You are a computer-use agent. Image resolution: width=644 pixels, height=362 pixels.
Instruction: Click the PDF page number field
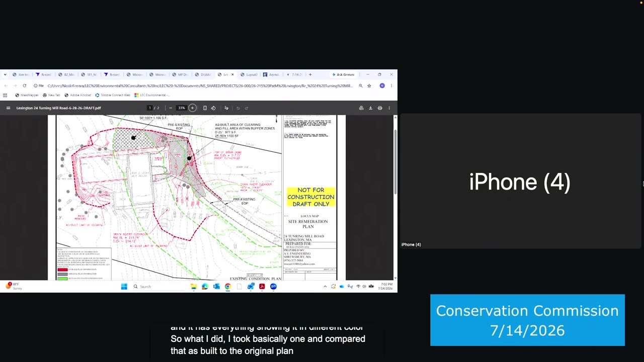pyautogui.click(x=150, y=108)
